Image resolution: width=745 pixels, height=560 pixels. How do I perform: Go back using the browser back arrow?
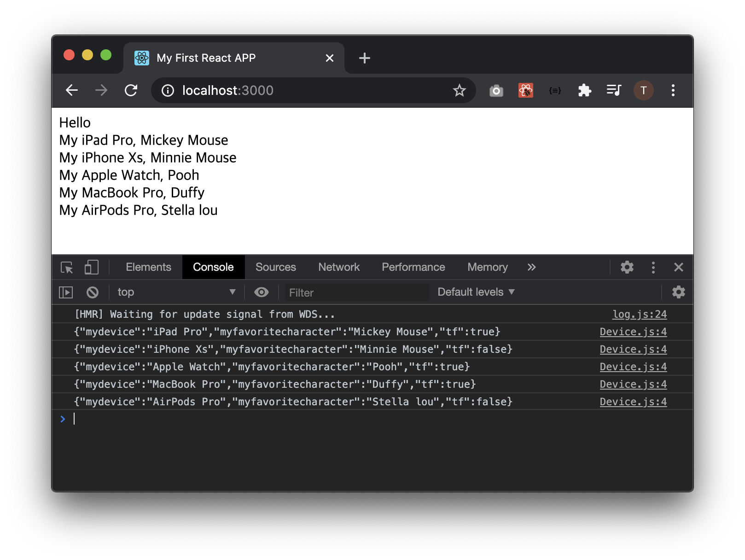point(72,90)
